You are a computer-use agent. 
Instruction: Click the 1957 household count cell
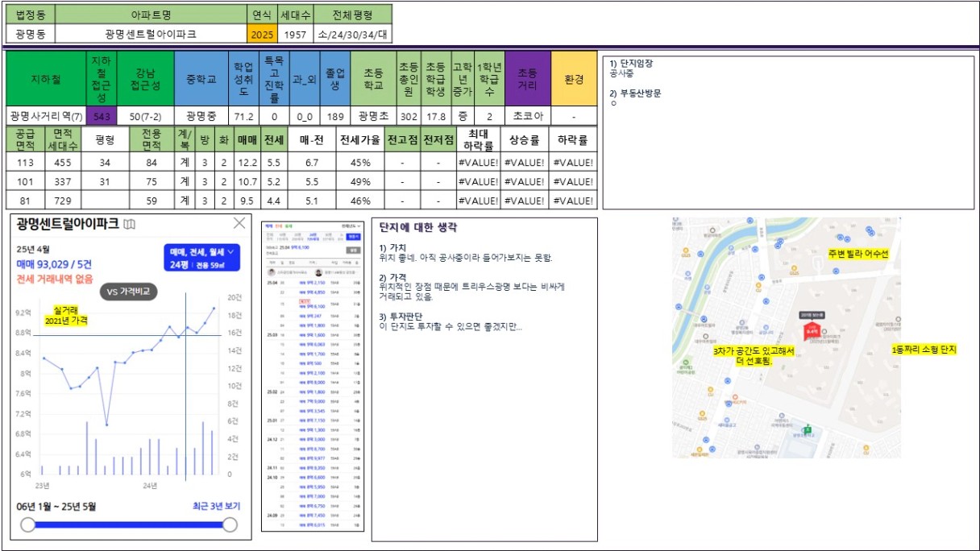tap(294, 34)
